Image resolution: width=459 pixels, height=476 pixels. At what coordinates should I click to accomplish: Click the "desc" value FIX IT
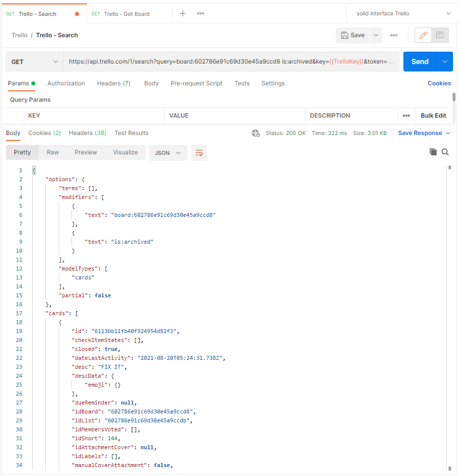tap(111, 367)
